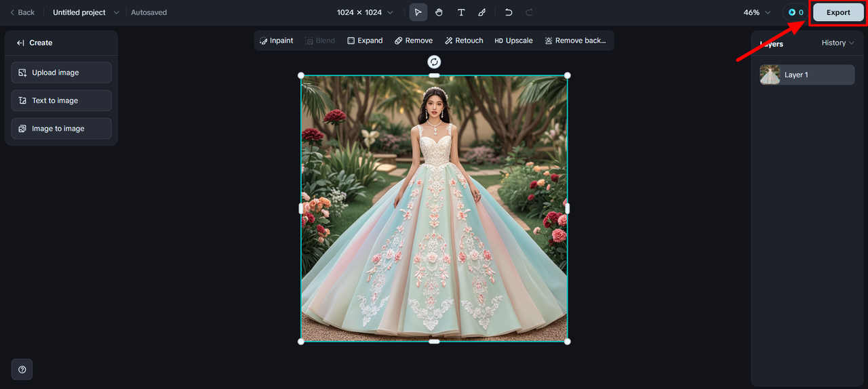This screenshot has width=868, height=389.
Task: Go Back to the previous page
Action: [x=22, y=12]
